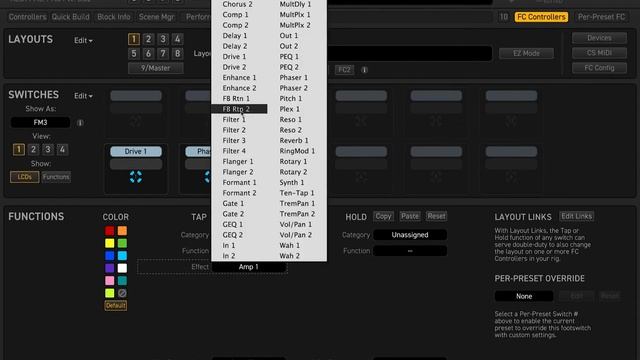Open the Controllers tab
This screenshot has height=360, width=640.
(27, 17)
